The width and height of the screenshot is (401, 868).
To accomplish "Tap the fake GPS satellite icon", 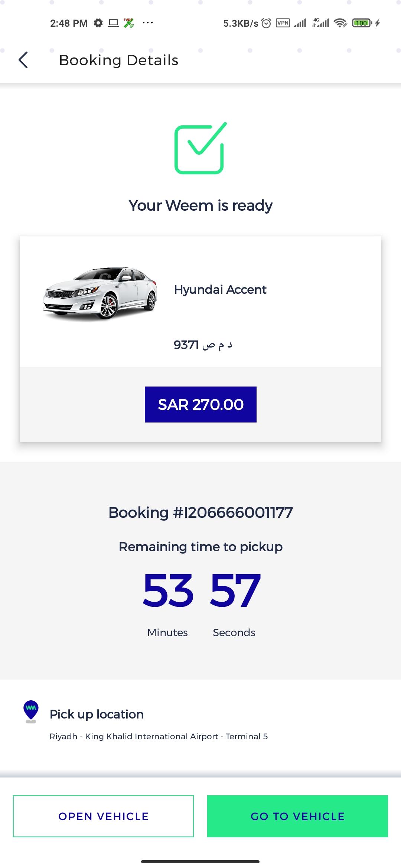I will coord(128,23).
